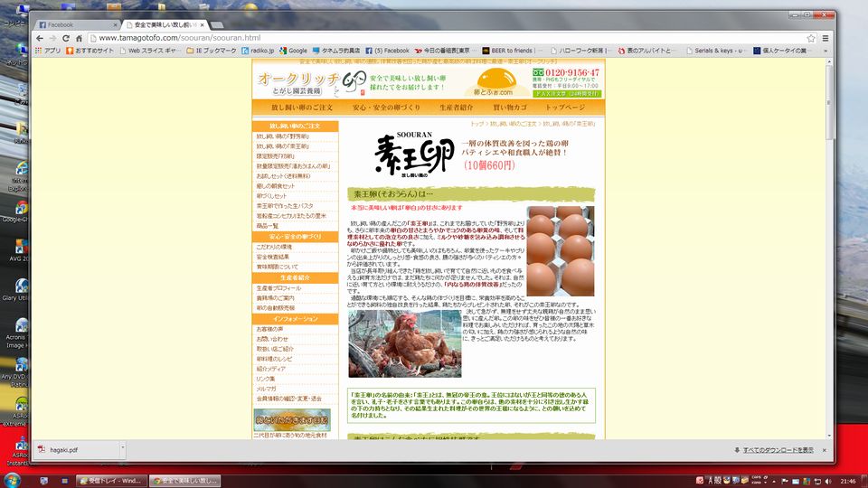Close the 安全で美味しい放し飼い tab
868x488 pixels.
click(x=203, y=25)
